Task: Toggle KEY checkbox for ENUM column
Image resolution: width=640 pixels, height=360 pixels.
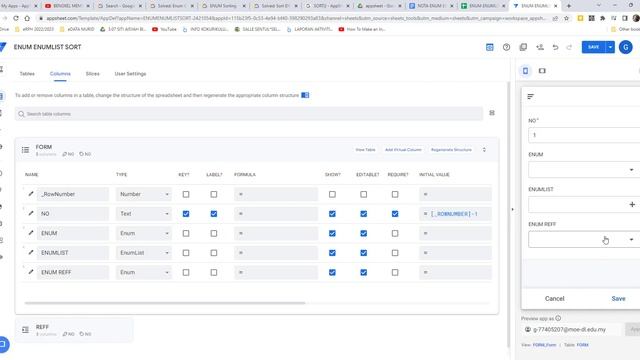Action: tap(186, 233)
